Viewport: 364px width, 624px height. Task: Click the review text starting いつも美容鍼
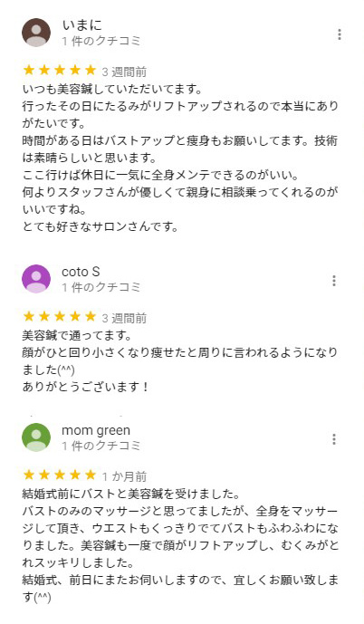pyautogui.click(x=180, y=158)
